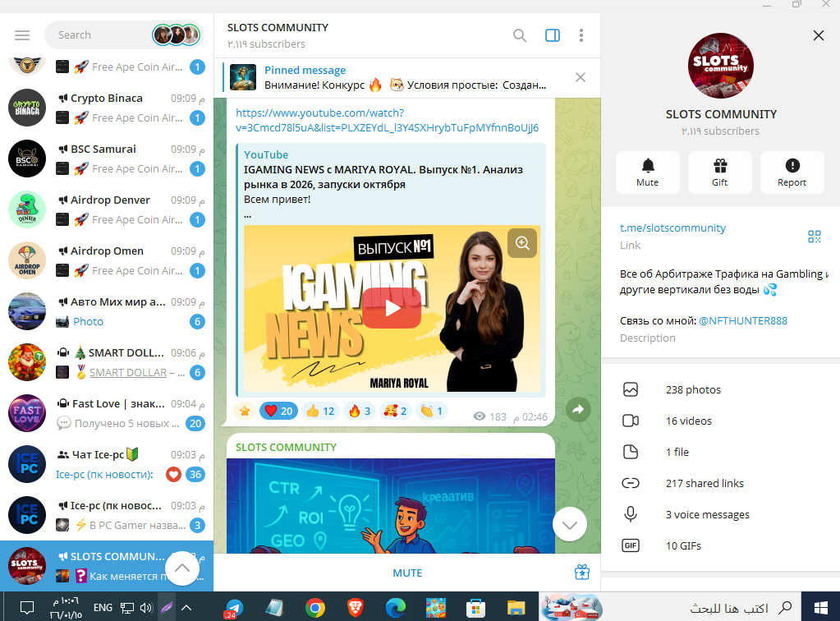Open the stories avatars next to Search
This screenshot has height=621, width=840.
pyautogui.click(x=177, y=35)
